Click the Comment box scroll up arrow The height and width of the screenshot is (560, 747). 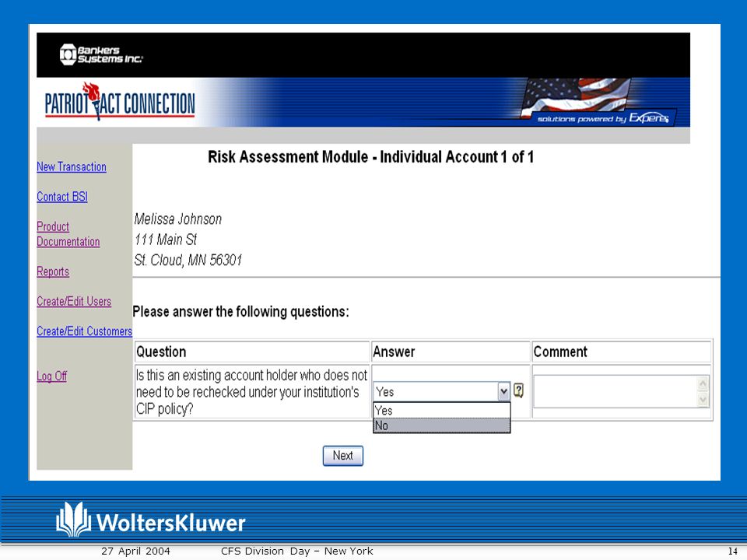click(x=703, y=383)
